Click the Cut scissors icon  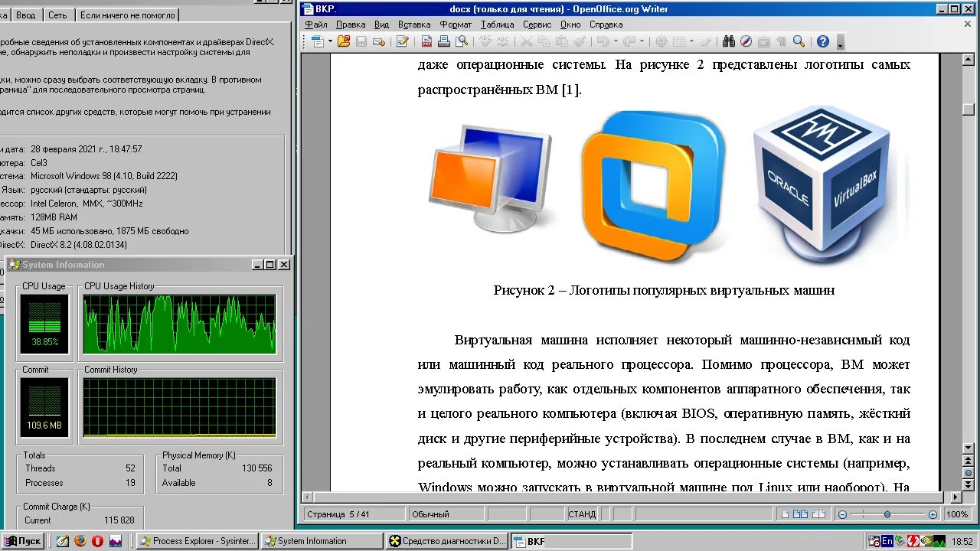527,41
